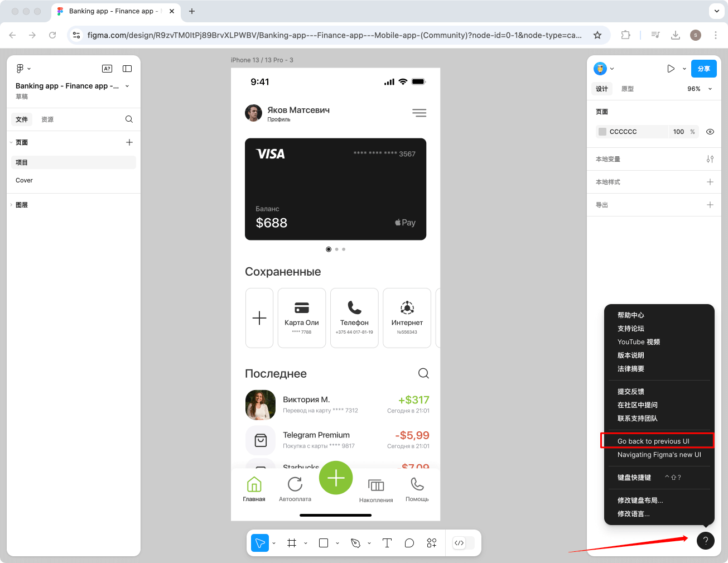
Task: Click the Present play icon
Action: [x=671, y=69]
